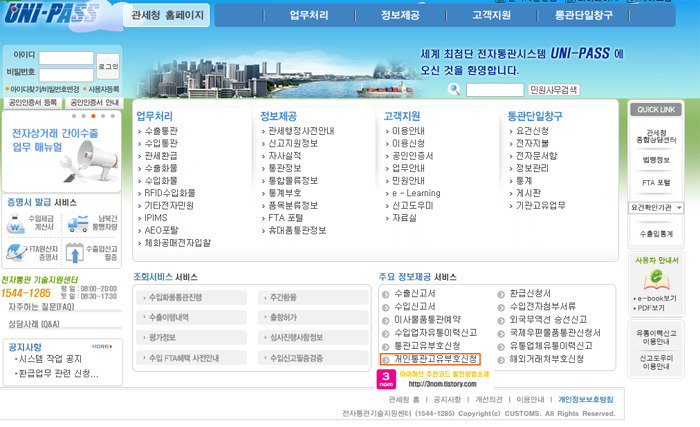Viewport: 700px width, 427px height.
Task: Open 개인정보보호방침 footer link
Action: [x=586, y=399]
